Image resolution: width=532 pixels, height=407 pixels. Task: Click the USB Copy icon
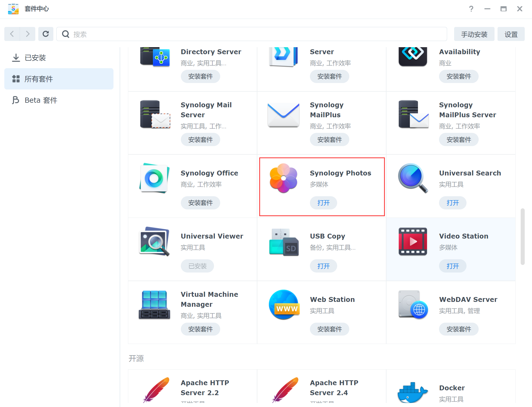coord(284,242)
